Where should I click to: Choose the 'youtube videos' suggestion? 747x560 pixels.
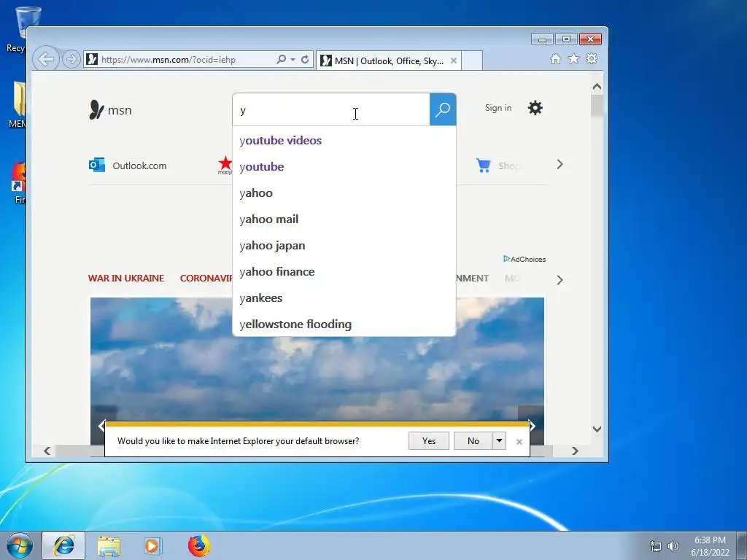pyautogui.click(x=344, y=141)
